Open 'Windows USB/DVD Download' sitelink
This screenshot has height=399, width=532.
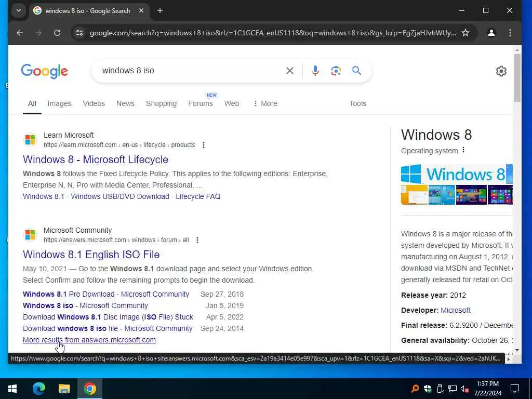point(120,196)
